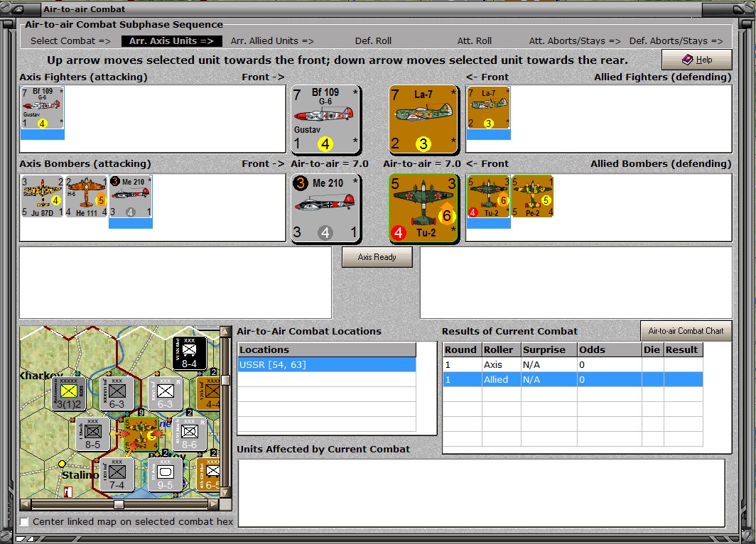Image resolution: width=756 pixels, height=544 pixels.
Task: Click the Arr. Allied Units subphase step
Action: [x=272, y=41]
